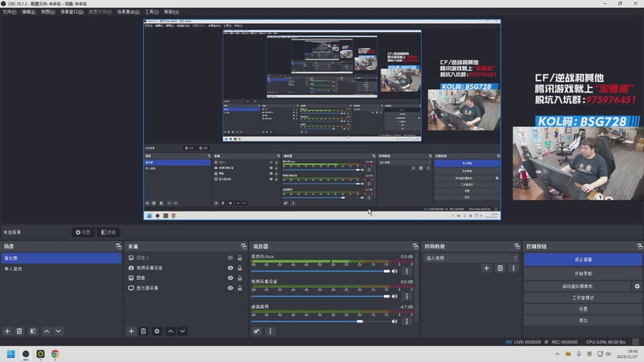Hide the 显示器采集 source via eye icon
This screenshot has height=362, width=644.
230,288
